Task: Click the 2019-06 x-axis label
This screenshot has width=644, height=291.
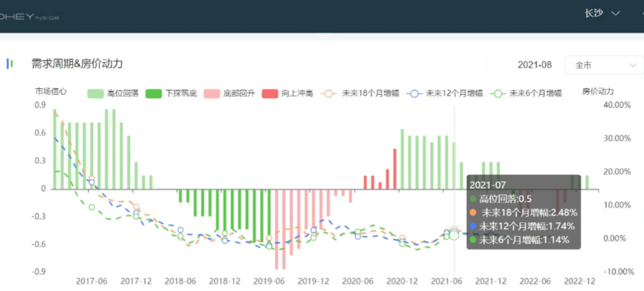Action: [x=269, y=281]
